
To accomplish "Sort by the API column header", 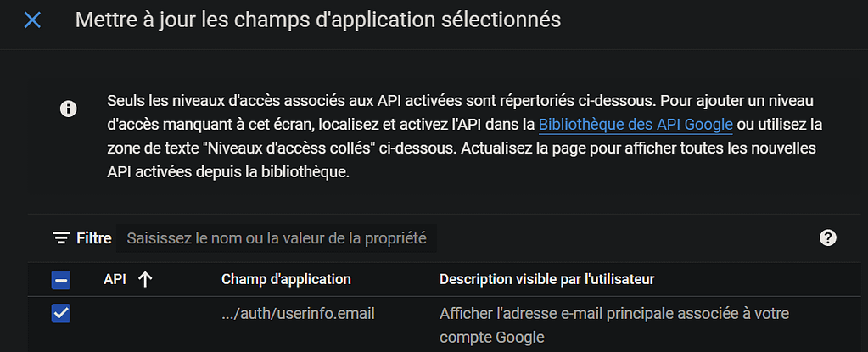I will [x=115, y=279].
